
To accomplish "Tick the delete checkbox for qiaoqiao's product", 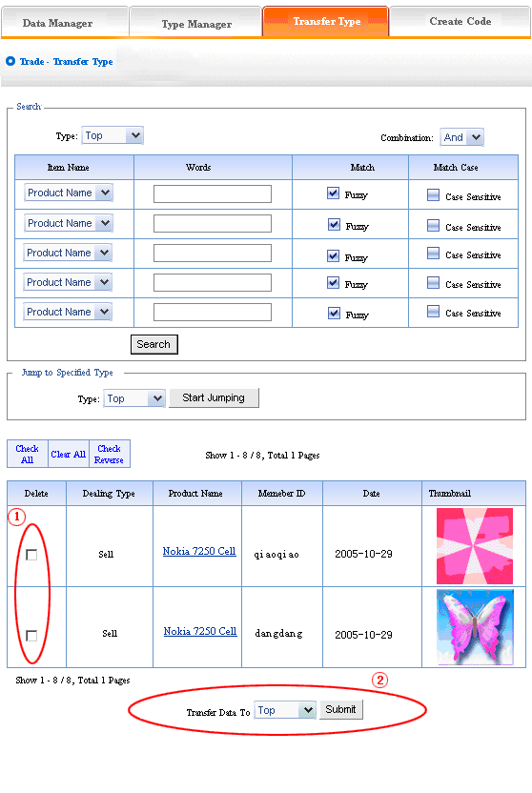I will 31,555.
